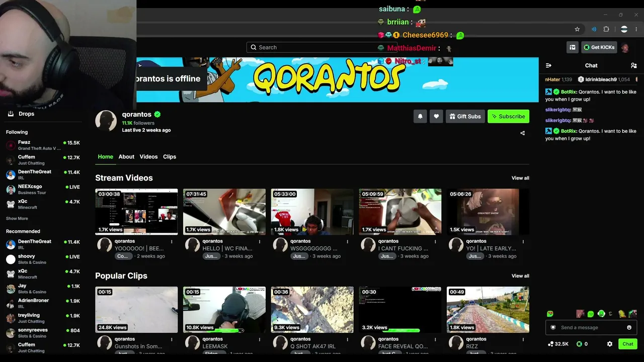Click the first green emote in quick emote bar
Image resolution: width=644 pixels, height=362 pixels.
click(550, 314)
